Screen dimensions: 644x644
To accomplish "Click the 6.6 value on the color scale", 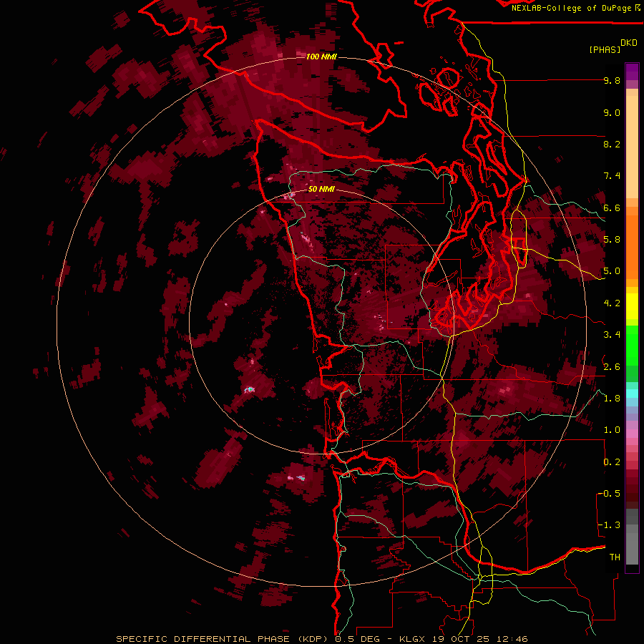I will 612,208.
